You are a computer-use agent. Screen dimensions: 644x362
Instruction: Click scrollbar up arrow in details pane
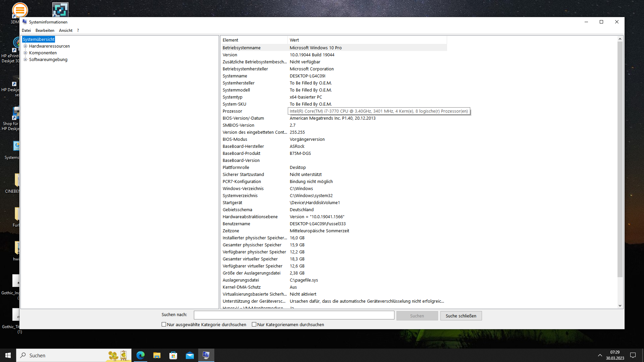coord(620,39)
